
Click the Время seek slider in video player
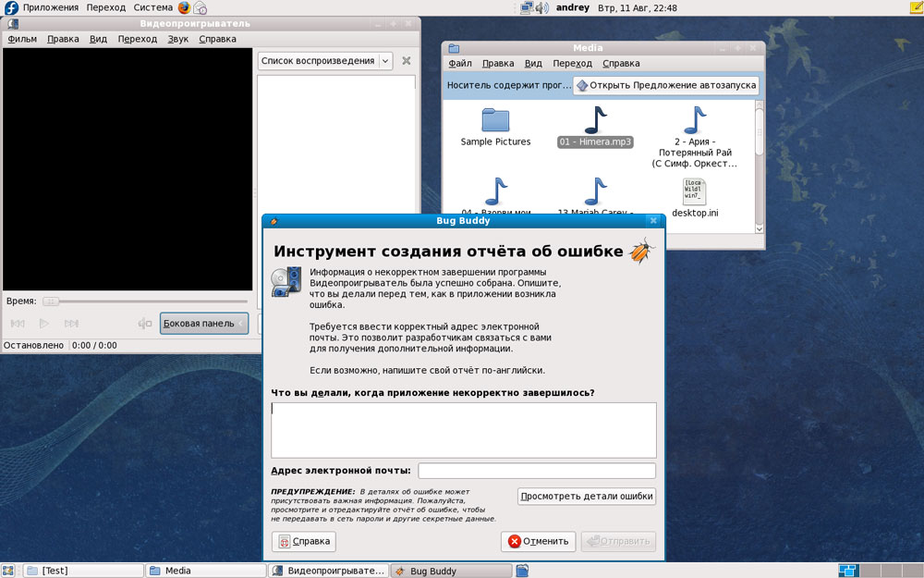point(145,301)
